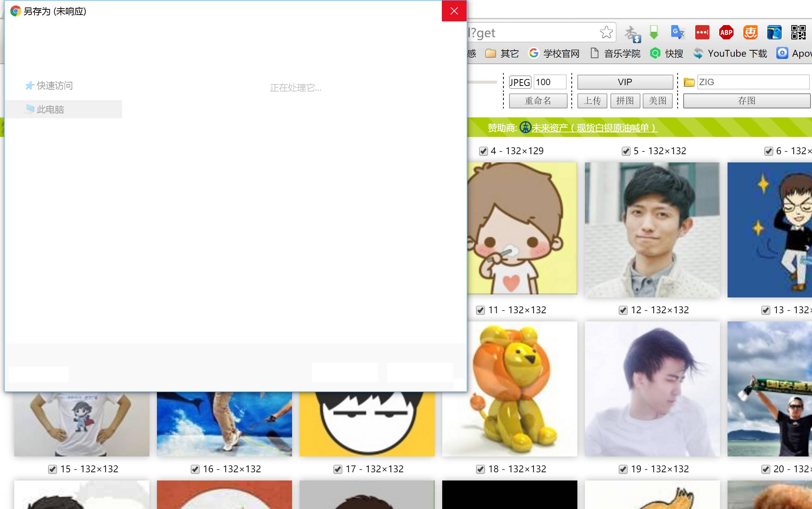Open the 音乐学院 bookmark

pyautogui.click(x=615, y=54)
